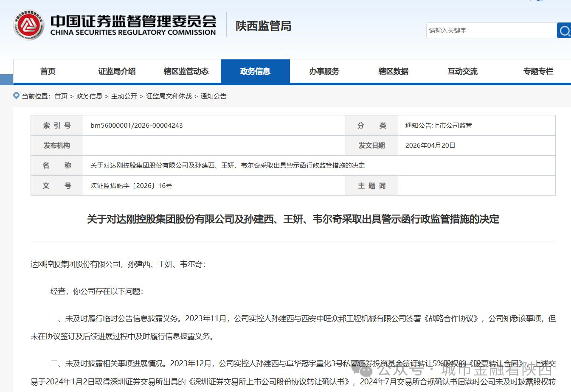The height and width of the screenshot is (392, 571).
Task: Open the 证监局介绍 navigation tab
Action: 117,71
